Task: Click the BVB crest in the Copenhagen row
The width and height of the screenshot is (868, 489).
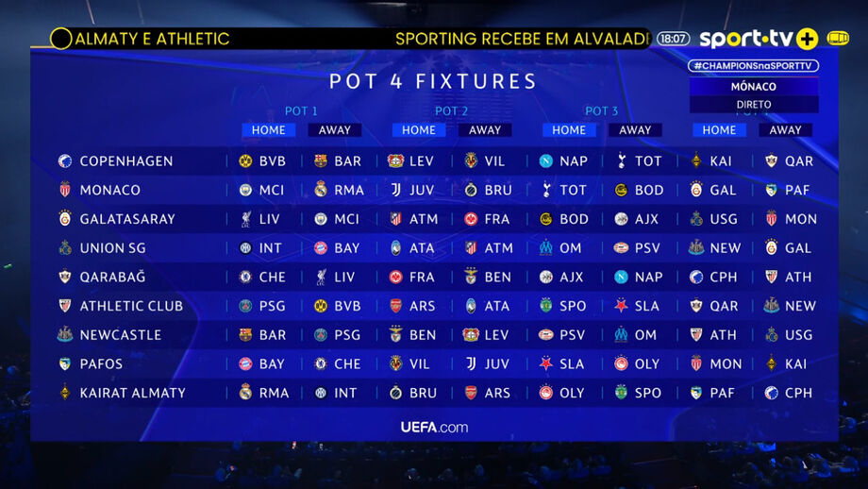Action: tap(245, 161)
